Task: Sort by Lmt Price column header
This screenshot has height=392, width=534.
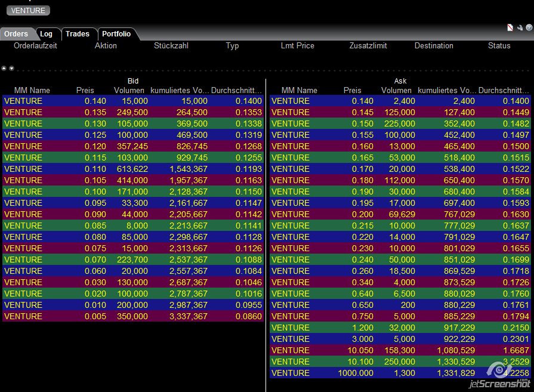Action: tap(297, 45)
